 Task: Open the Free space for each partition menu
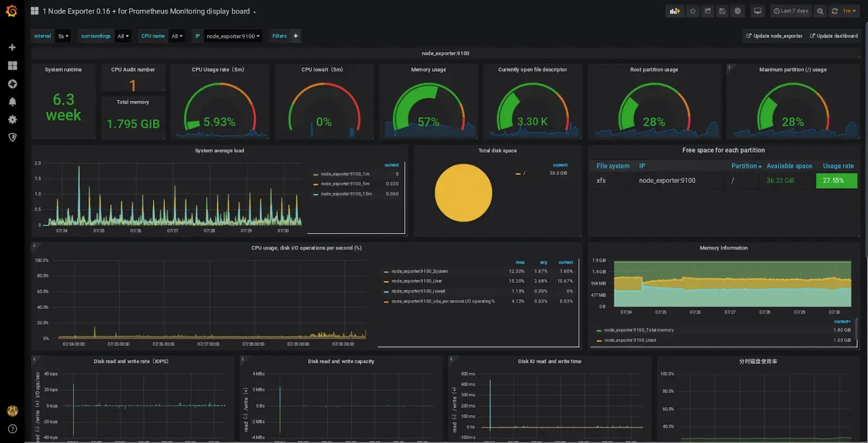(x=724, y=150)
